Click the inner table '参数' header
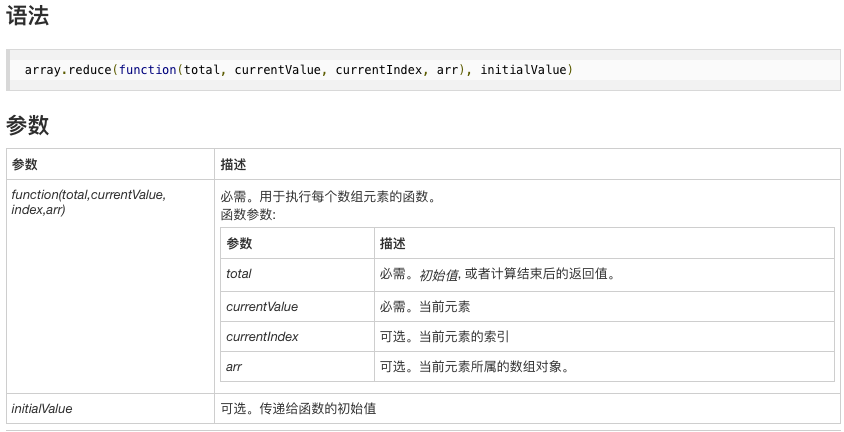844x432 pixels. (297, 243)
